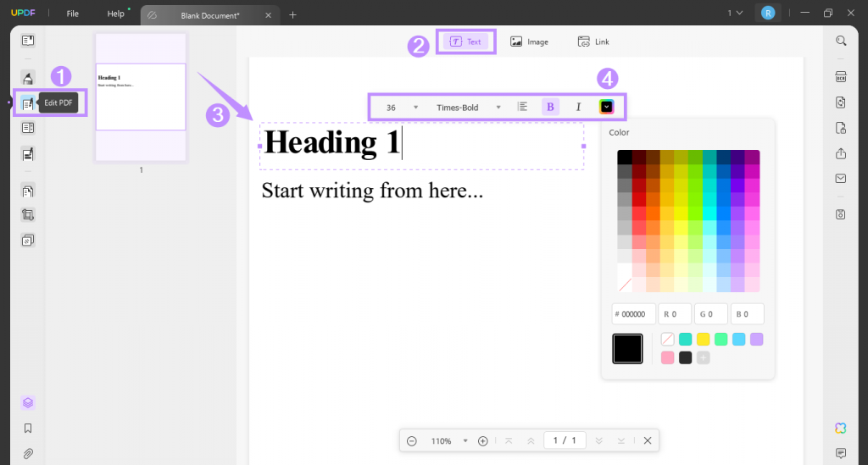Image resolution: width=868 pixels, height=465 pixels.
Task: Open the Form preparation sidebar icon
Action: point(28,154)
